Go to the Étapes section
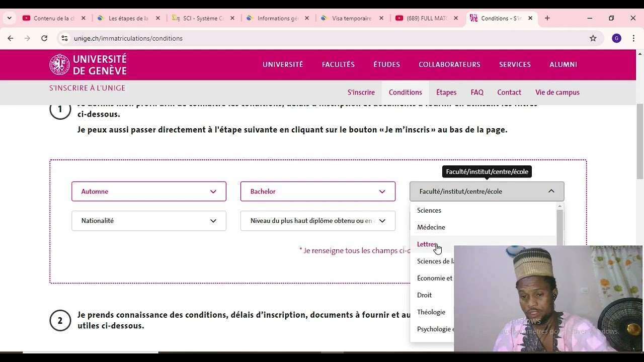 click(x=446, y=93)
